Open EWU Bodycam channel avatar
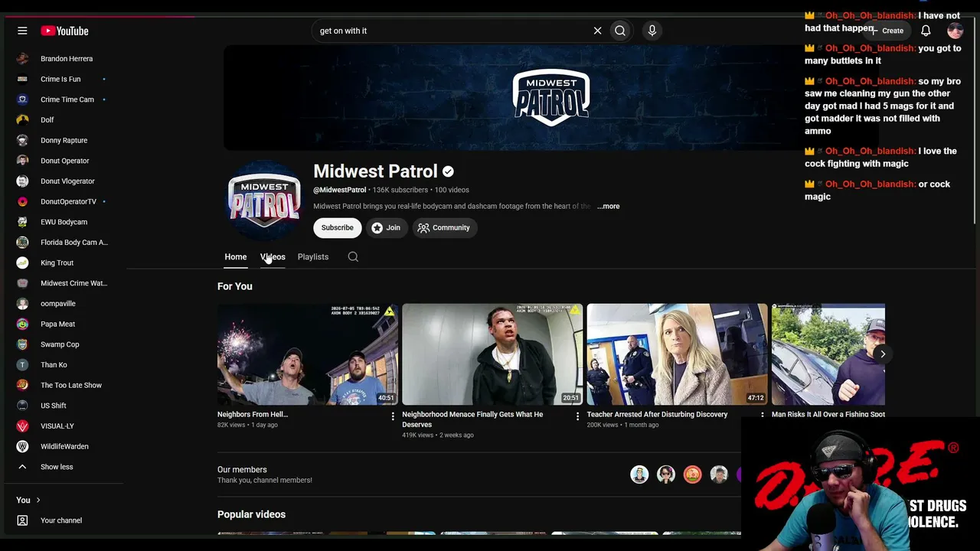Image resolution: width=980 pixels, height=551 pixels. pyautogui.click(x=22, y=222)
